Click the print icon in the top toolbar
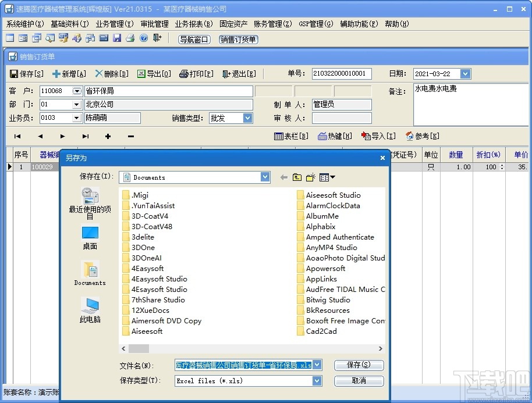Image resolution: width=532 pixels, height=403 pixels. [130, 38]
